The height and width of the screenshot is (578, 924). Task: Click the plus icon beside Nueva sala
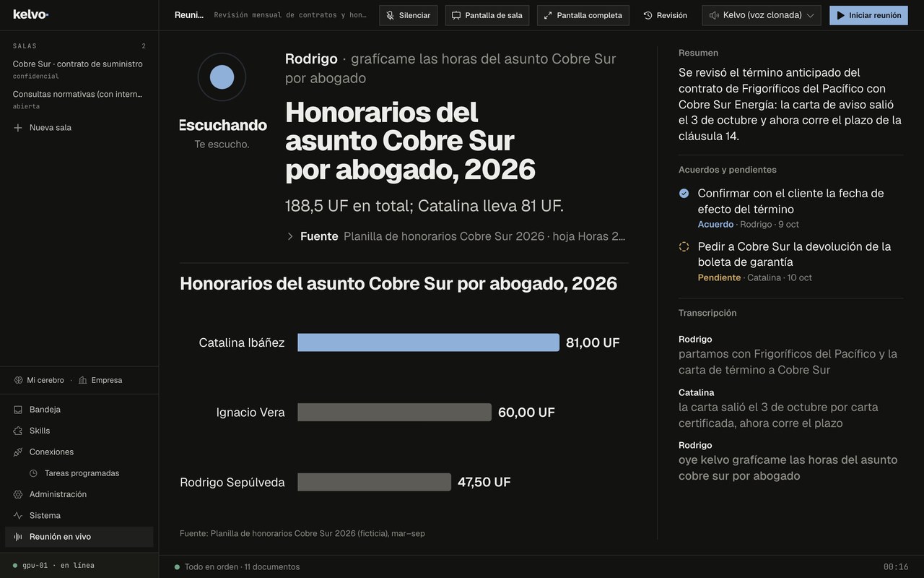pyautogui.click(x=18, y=128)
